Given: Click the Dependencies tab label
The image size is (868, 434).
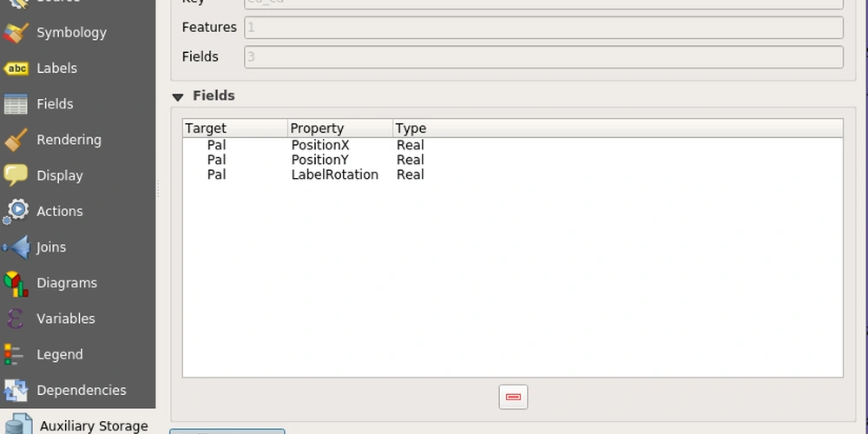Looking at the screenshot, I should pos(82,391).
